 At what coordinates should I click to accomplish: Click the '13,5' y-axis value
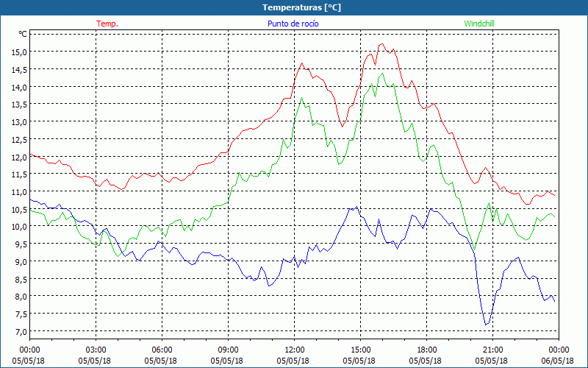(20, 105)
